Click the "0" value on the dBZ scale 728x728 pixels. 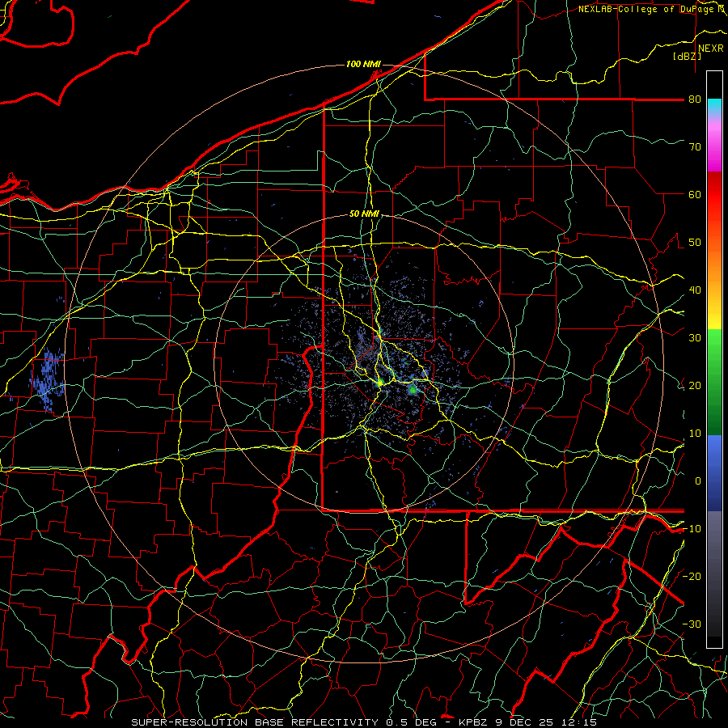(x=698, y=481)
